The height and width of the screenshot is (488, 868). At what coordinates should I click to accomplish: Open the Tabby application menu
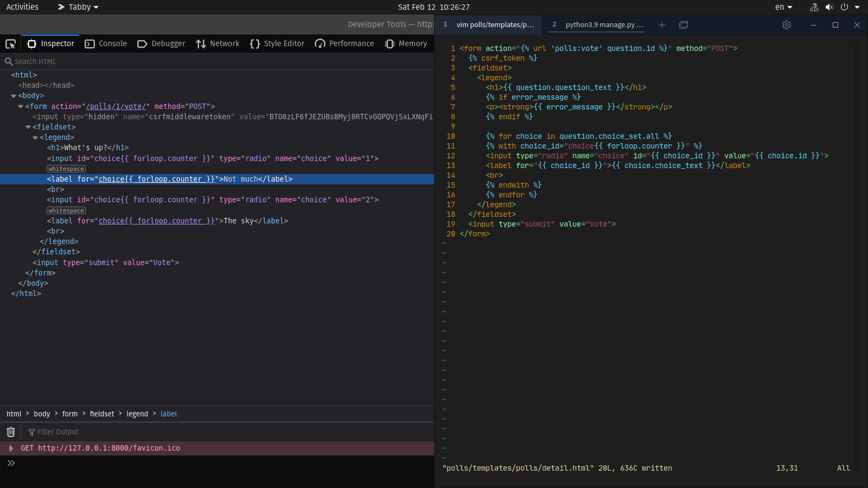[x=78, y=7]
